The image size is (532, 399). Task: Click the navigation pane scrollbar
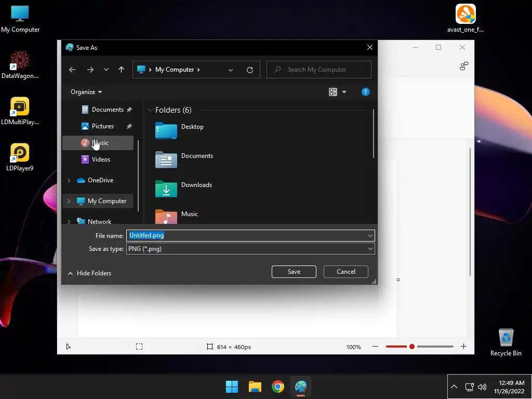(138, 176)
